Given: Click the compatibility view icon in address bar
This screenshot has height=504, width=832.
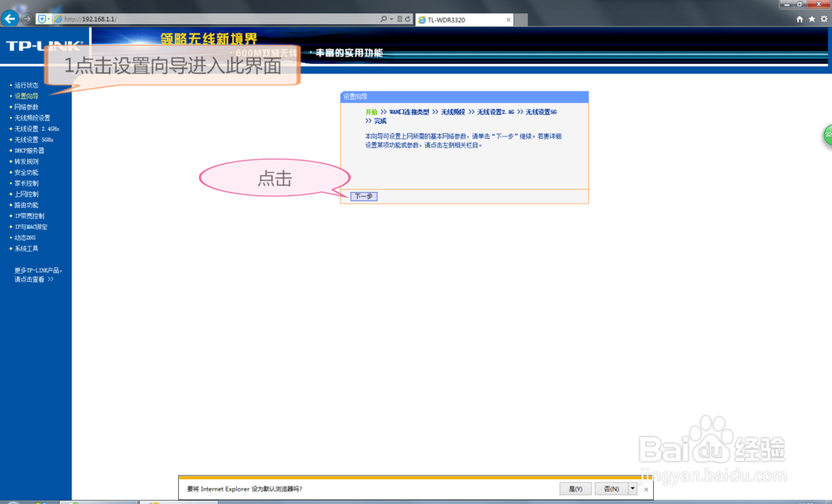Looking at the screenshot, I should pos(400,19).
